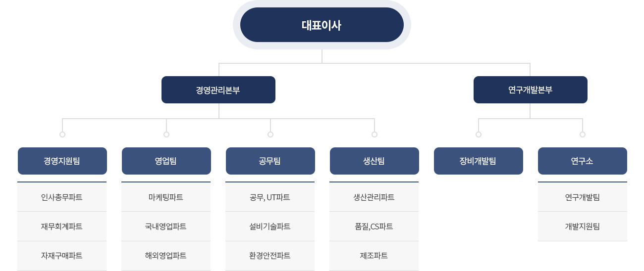Screen dimensions: 644x271
Task: Open the 공무팀 team box
Action: [x=270, y=161]
